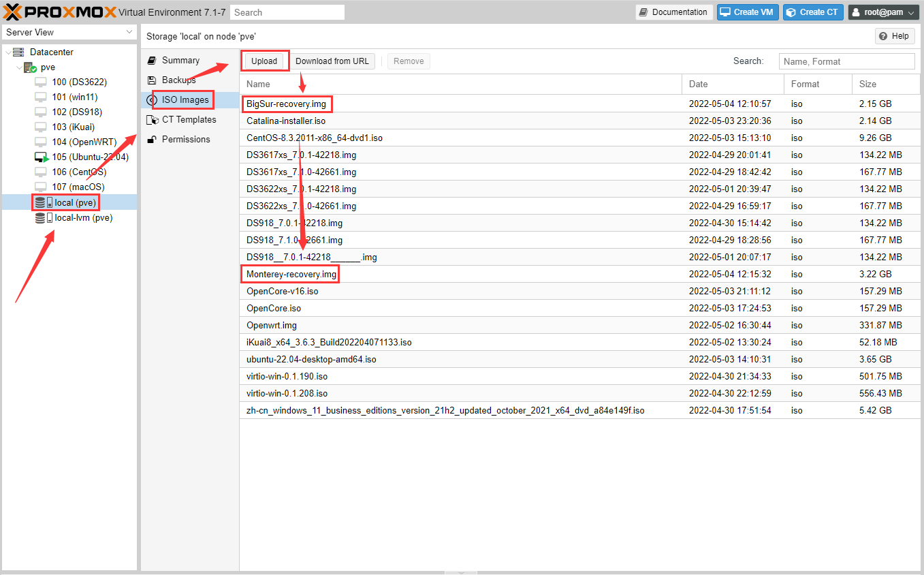This screenshot has width=924, height=575.
Task: Click the local (pve) storage icon
Action: [44, 202]
